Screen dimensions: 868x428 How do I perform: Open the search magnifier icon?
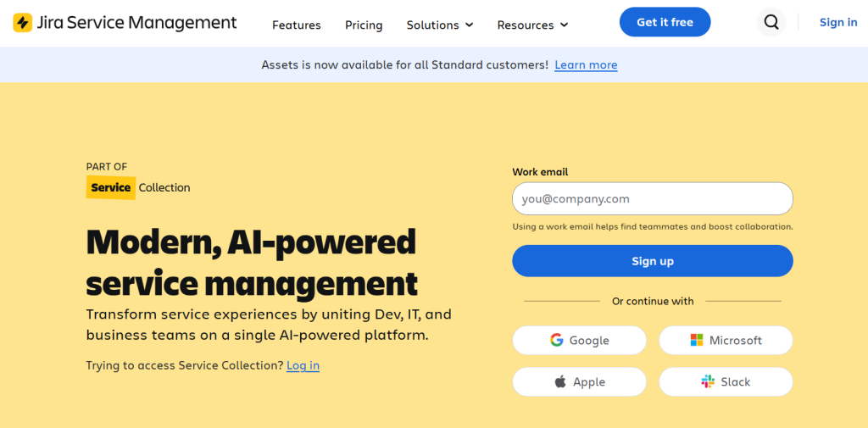[771, 22]
